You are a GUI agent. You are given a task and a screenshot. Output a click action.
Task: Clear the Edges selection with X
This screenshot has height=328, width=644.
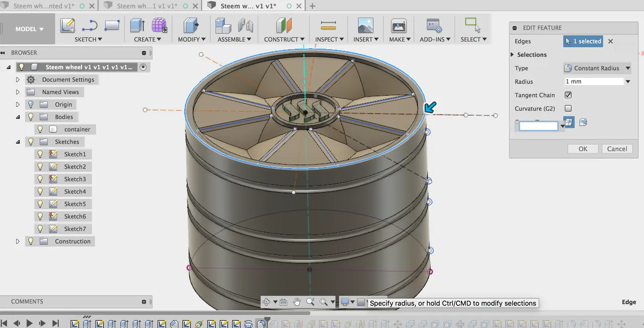pos(611,41)
